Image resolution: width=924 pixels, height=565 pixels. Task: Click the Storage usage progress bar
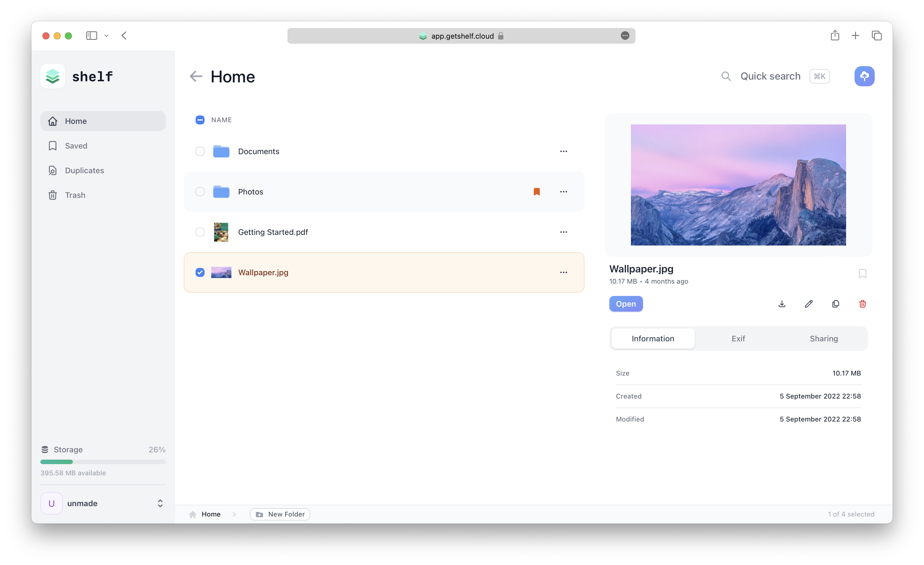click(x=103, y=462)
